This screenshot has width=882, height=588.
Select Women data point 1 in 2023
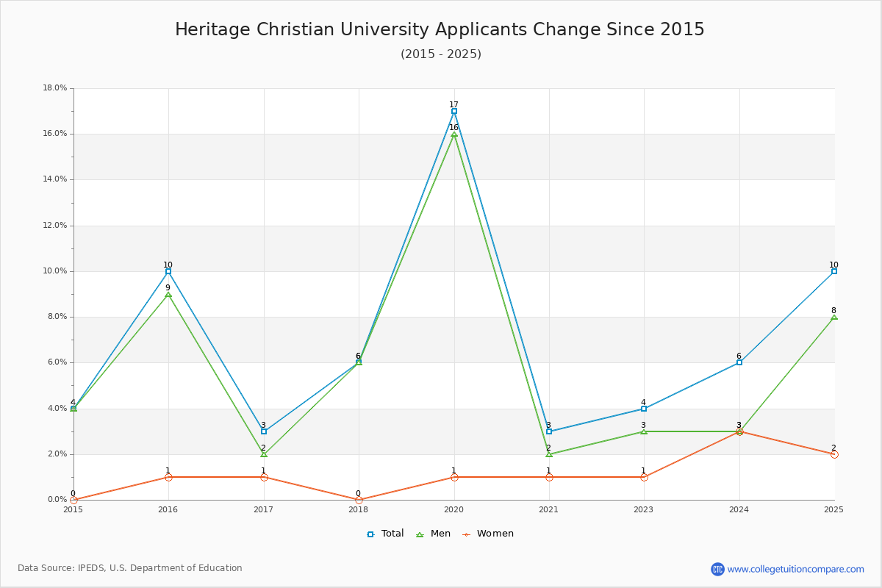644,477
